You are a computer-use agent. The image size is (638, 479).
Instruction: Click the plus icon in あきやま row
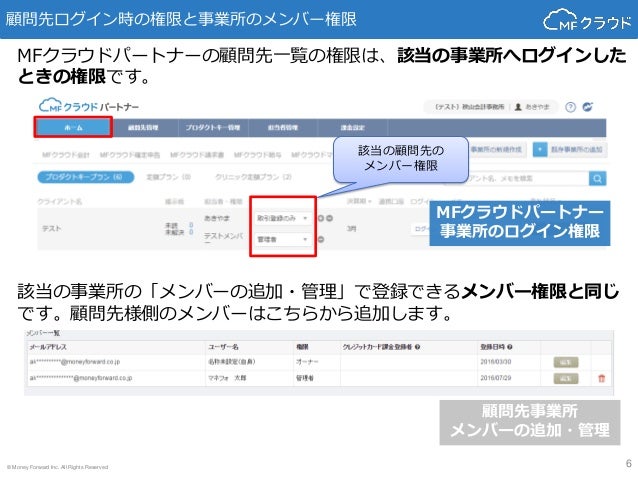321,218
